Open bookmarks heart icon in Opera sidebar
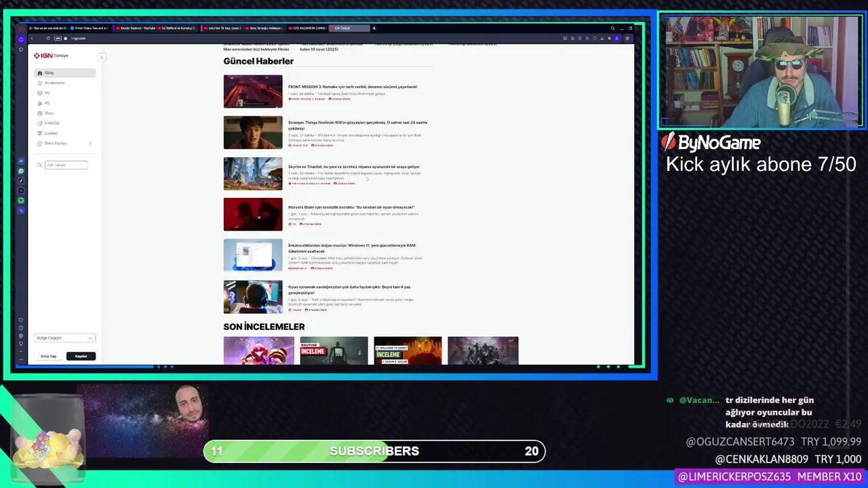868x488 pixels. (21, 320)
